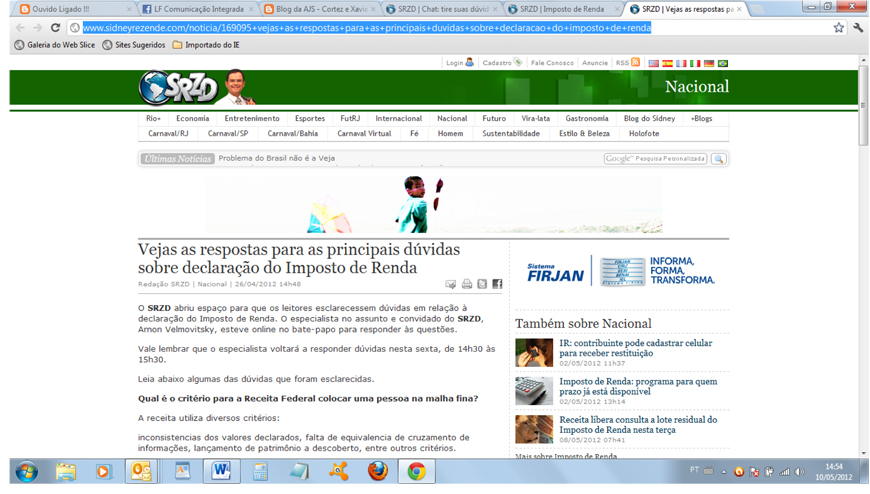The image size is (870, 494).
Task: Select the Brazil flag language icon
Action: [723, 63]
